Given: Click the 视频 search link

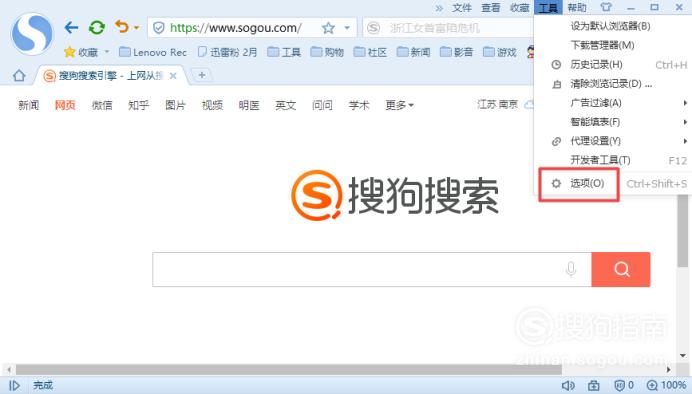Looking at the screenshot, I should click(x=212, y=105).
